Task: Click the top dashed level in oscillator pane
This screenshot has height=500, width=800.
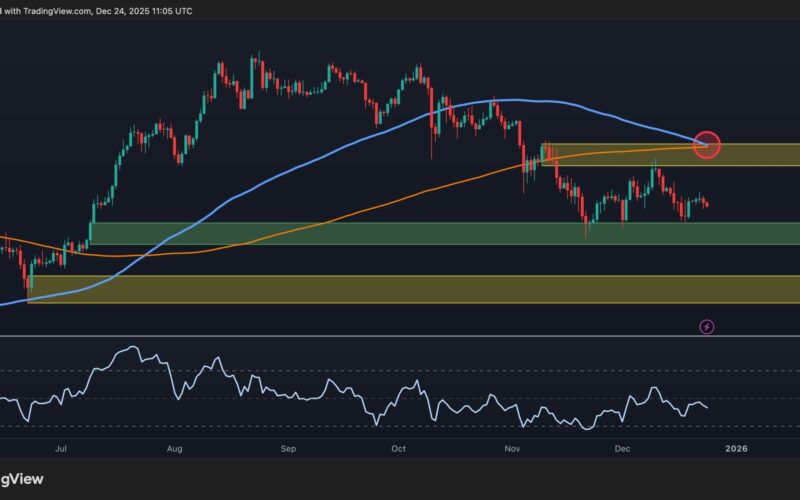Action: [400, 371]
